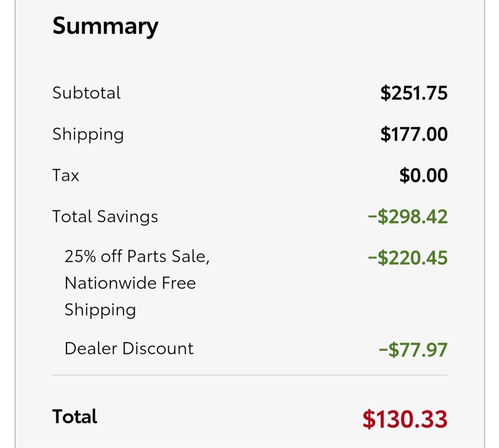Screen dimensions: 499x448
Task: Click the dollar sign of $130.33
Action: tap(369, 419)
